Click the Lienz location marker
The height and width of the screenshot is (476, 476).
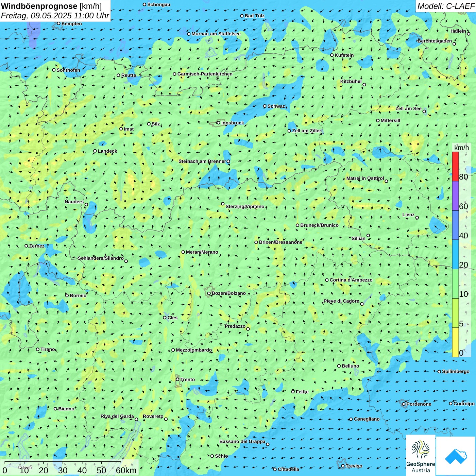[x=417, y=218]
